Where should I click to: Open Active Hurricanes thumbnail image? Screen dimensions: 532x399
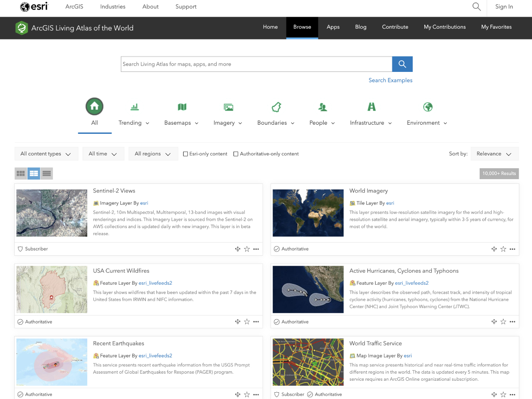coord(308,289)
